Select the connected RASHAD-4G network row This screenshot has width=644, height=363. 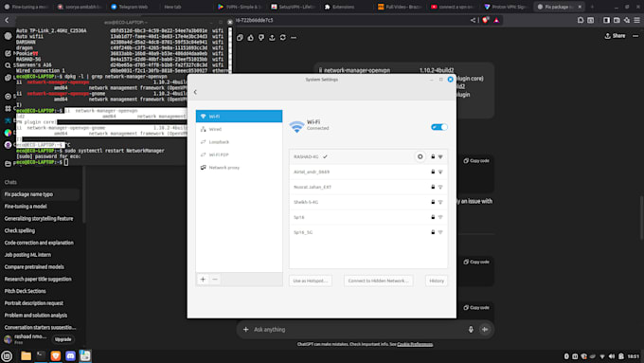point(368,156)
